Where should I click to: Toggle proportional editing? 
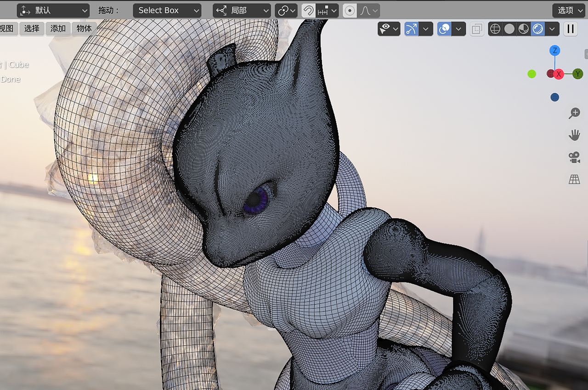[x=350, y=10]
